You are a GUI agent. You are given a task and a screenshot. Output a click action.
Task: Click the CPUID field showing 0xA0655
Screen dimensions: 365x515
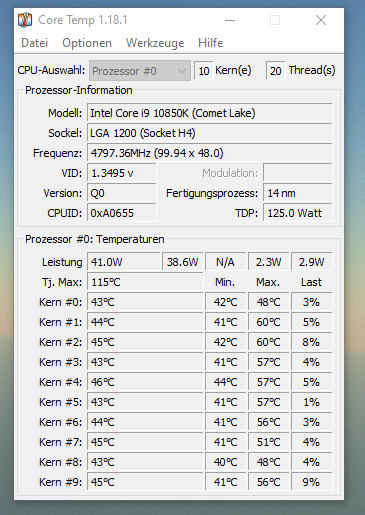[122, 213]
